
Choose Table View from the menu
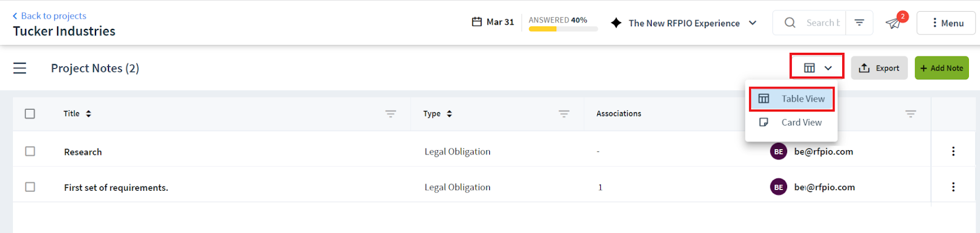coord(791,99)
